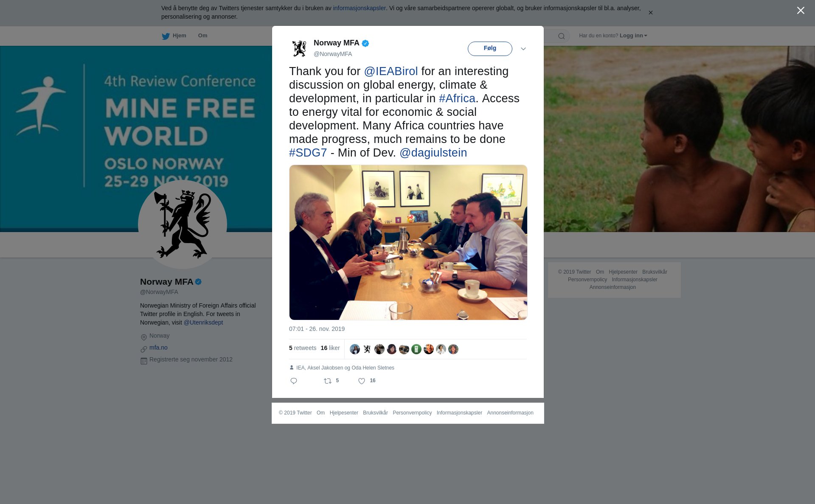Open the Logg inn dropdown
815x504 pixels.
tap(633, 36)
